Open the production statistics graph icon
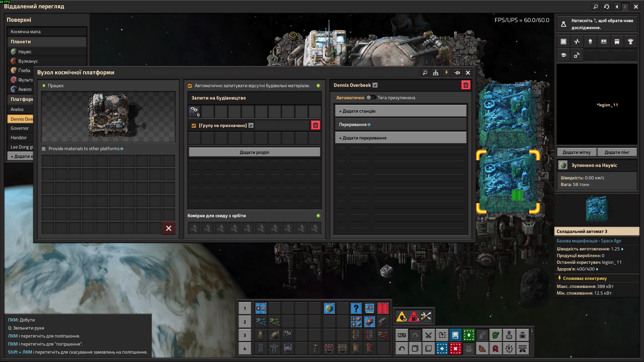Viewport: 644px width, 362px height. pyautogui.click(x=577, y=42)
